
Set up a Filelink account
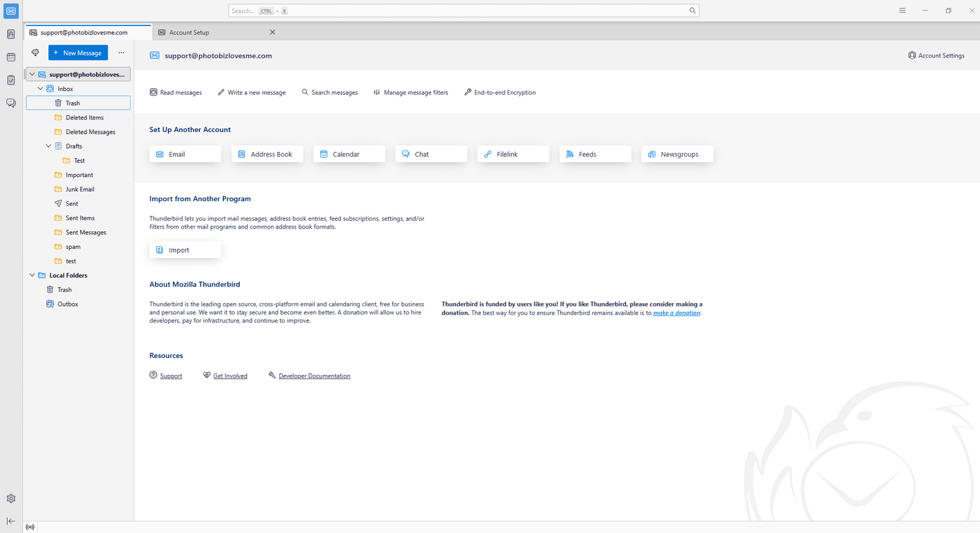(x=514, y=154)
